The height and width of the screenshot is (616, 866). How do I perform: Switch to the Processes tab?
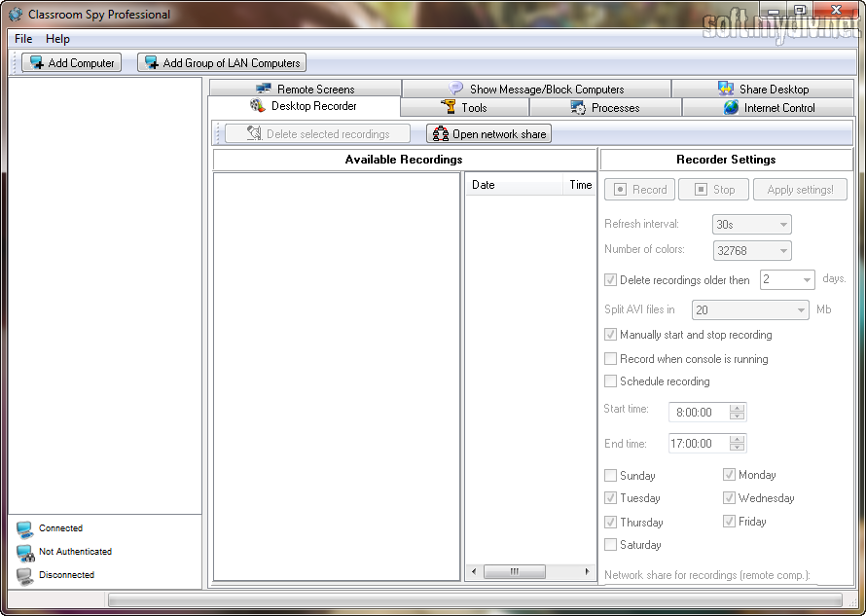pyautogui.click(x=605, y=108)
